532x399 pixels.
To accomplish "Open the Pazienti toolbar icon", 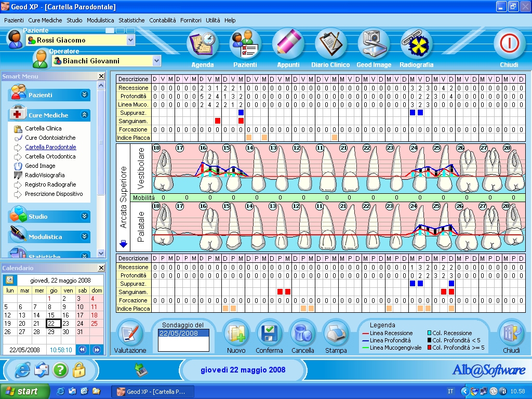I will [245, 45].
